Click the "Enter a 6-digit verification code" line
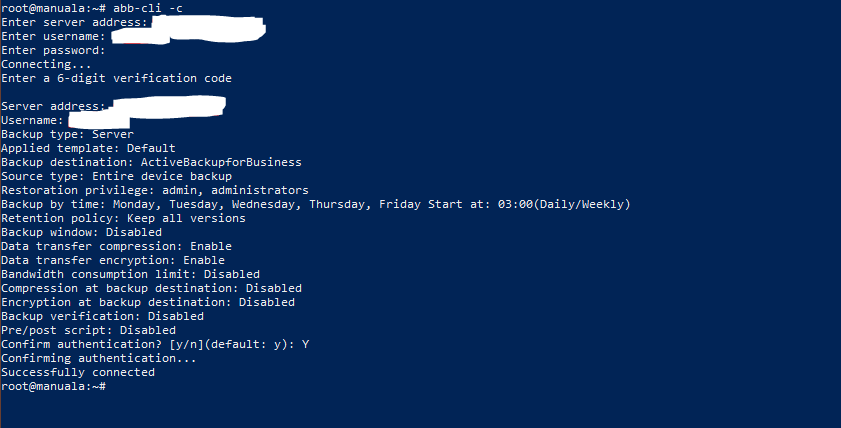This screenshot has height=428, width=841. coord(117,78)
